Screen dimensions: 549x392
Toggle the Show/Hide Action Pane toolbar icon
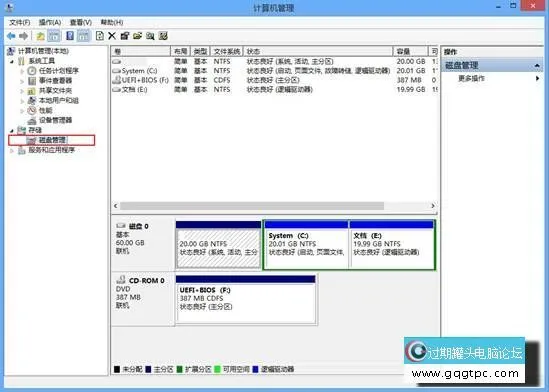click(84, 36)
